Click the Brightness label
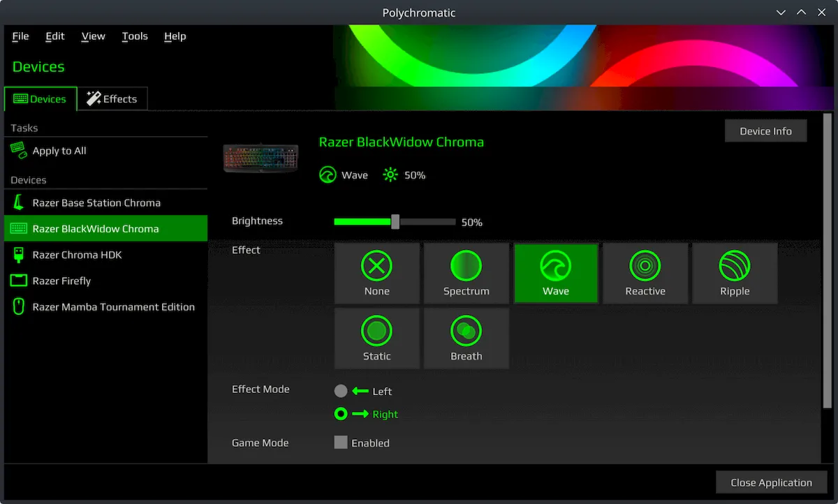The width and height of the screenshot is (838, 504). click(x=257, y=221)
